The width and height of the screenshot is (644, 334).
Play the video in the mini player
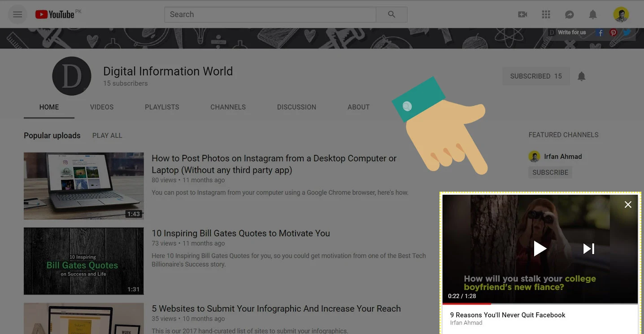(x=540, y=248)
